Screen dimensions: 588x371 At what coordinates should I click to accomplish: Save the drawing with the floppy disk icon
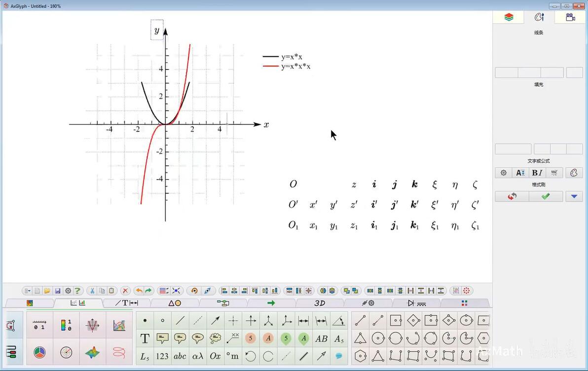coord(57,291)
